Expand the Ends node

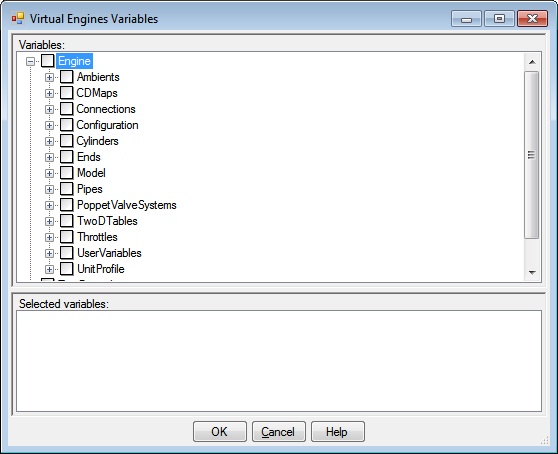(49, 157)
